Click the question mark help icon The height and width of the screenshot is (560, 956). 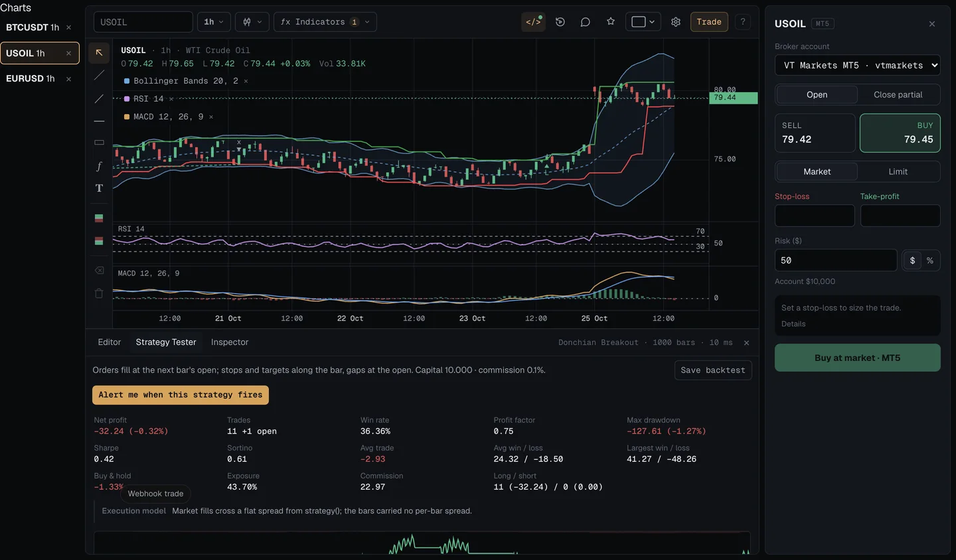coord(743,22)
